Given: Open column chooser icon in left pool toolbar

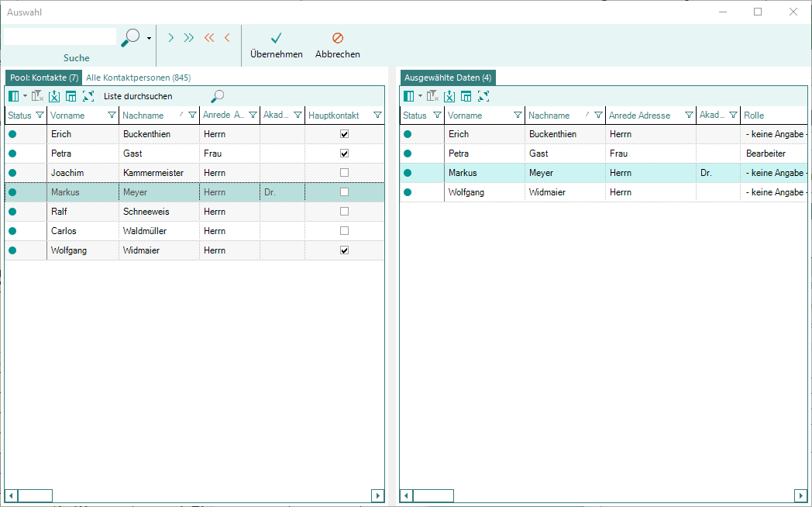Looking at the screenshot, I should [x=14, y=96].
